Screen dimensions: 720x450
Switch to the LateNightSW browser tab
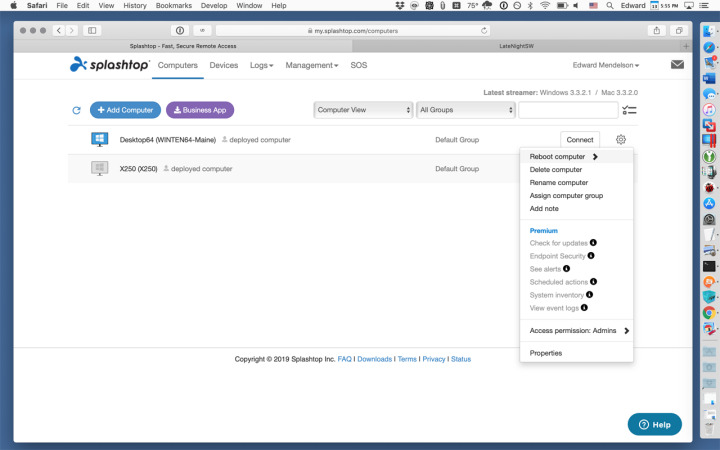coord(516,46)
